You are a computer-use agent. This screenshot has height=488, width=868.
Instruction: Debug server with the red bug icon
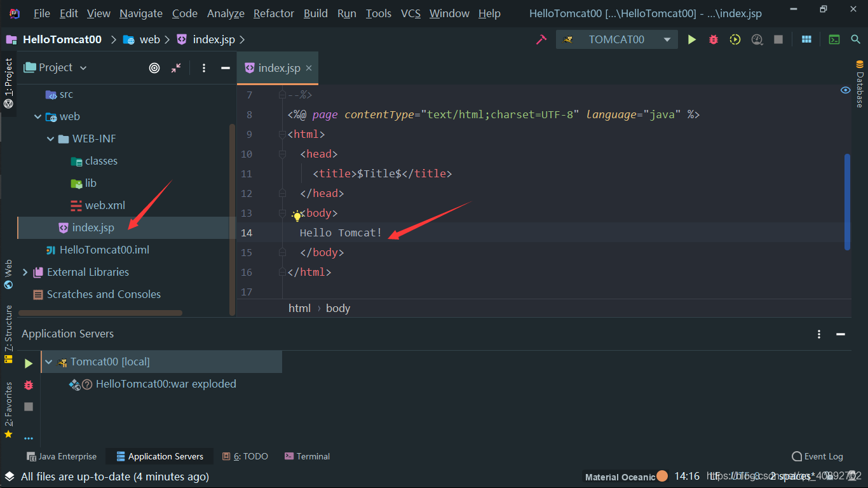coord(29,385)
